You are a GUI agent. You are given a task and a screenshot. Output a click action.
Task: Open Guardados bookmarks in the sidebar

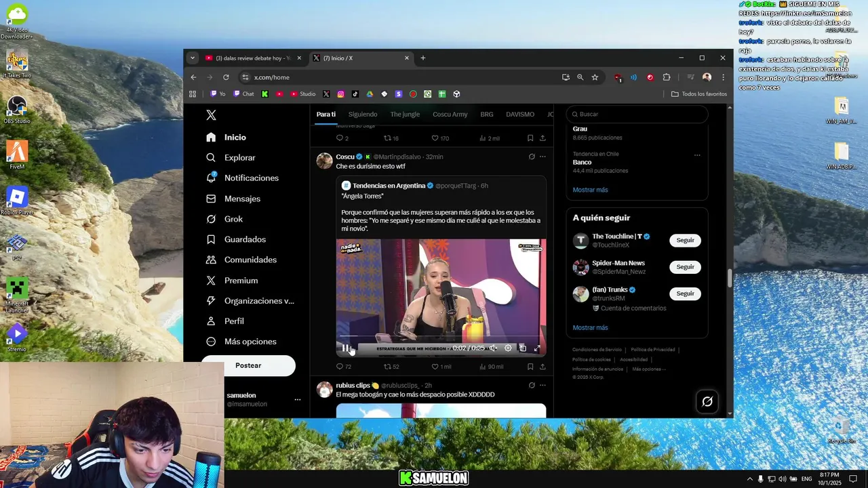click(236, 239)
